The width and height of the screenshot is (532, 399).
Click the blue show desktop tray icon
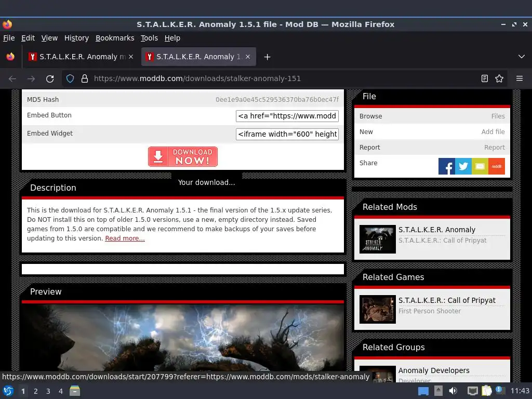coord(423,391)
